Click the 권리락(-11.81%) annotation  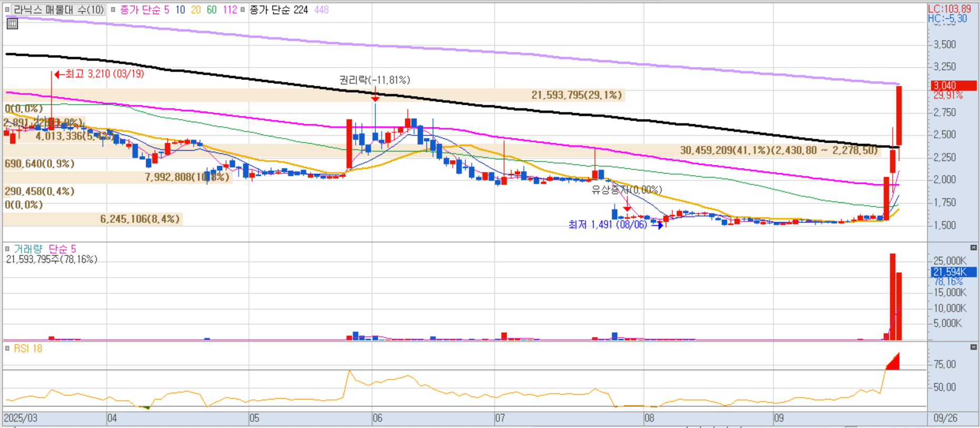click(375, 80)
